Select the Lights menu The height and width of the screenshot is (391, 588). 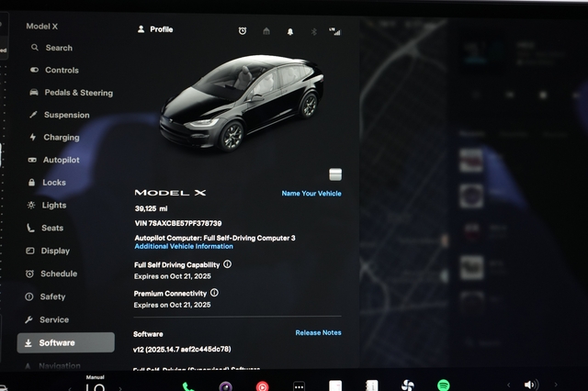(47, 206)
